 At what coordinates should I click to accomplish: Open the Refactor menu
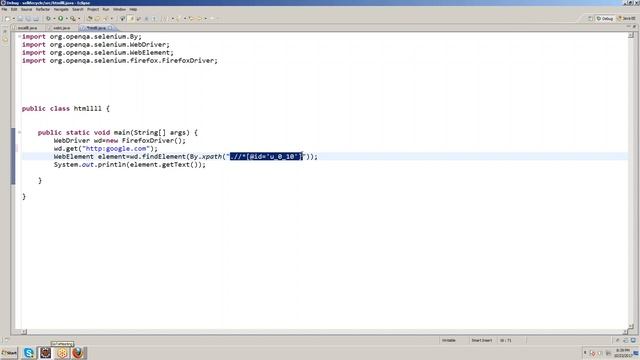pos(43,9)
